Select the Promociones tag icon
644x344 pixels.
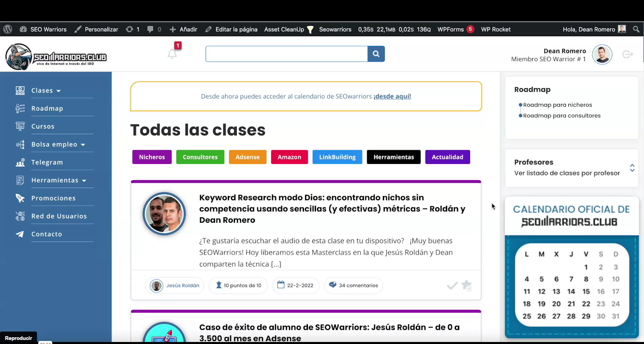tap(20, 198)
